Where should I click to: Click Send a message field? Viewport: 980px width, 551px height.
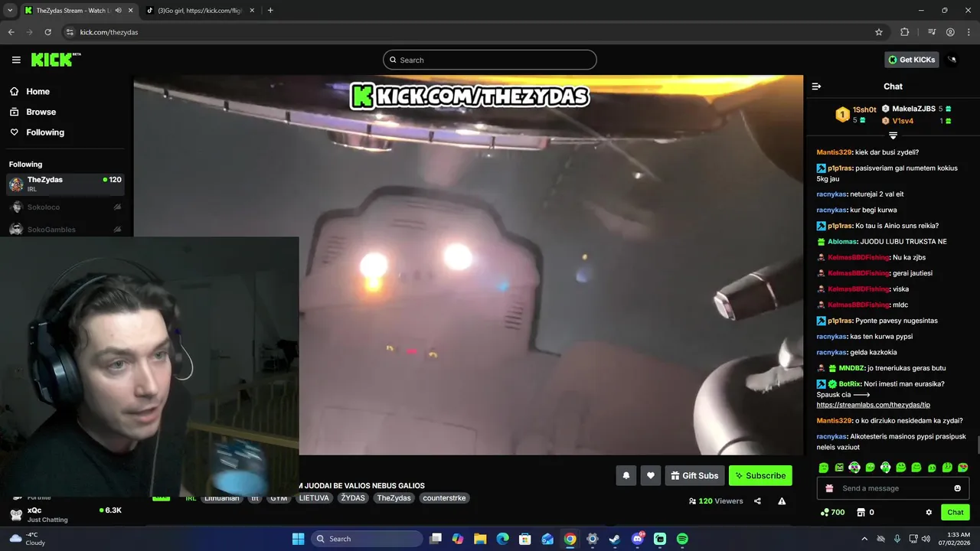point(893,488)
